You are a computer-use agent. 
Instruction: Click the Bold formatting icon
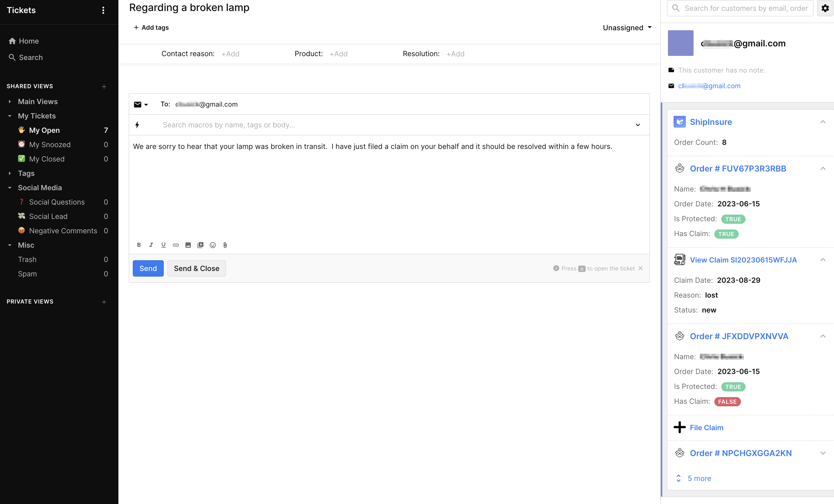coord(139,245)
